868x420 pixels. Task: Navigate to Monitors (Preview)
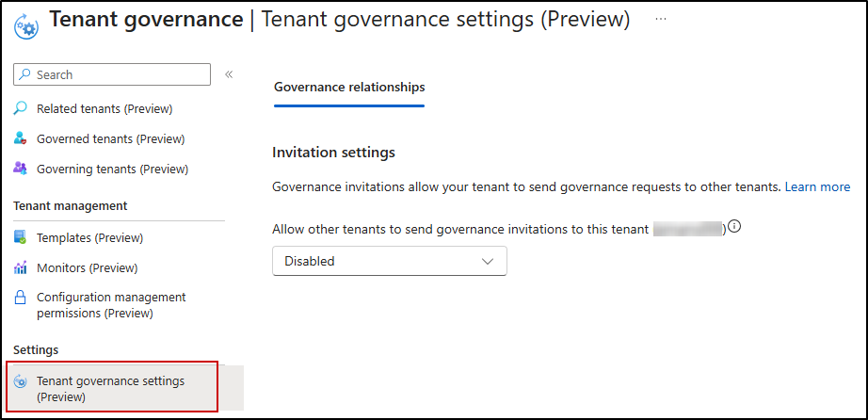pos(87,268)
